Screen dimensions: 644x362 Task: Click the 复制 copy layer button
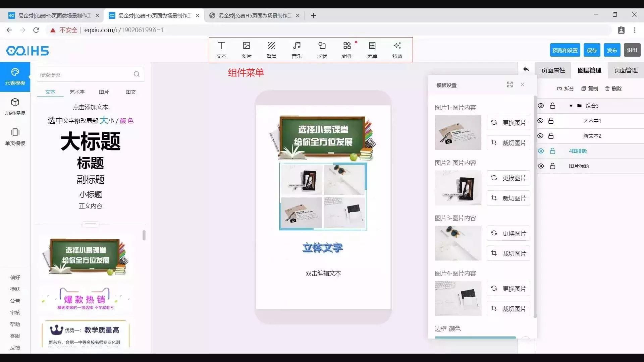pos(590,88)
